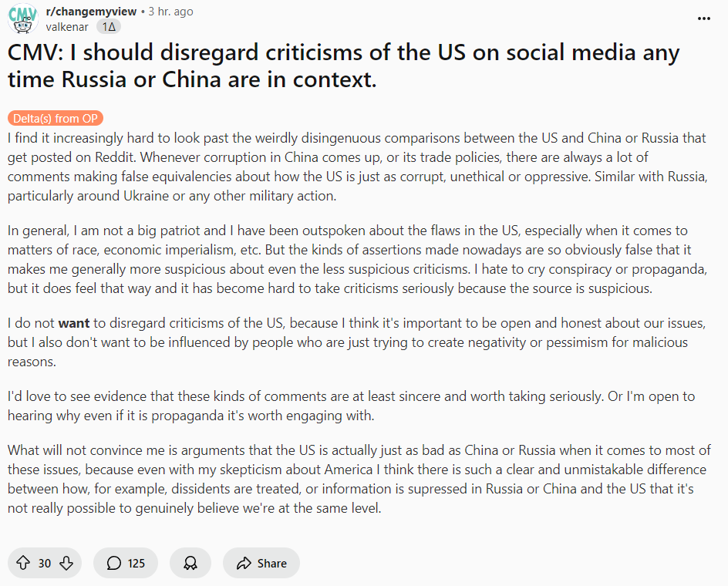Click the 3 hr. ago timestamp
Viewport: 728px width, 586px height.
pyautogui.click(x=170, y=12)
